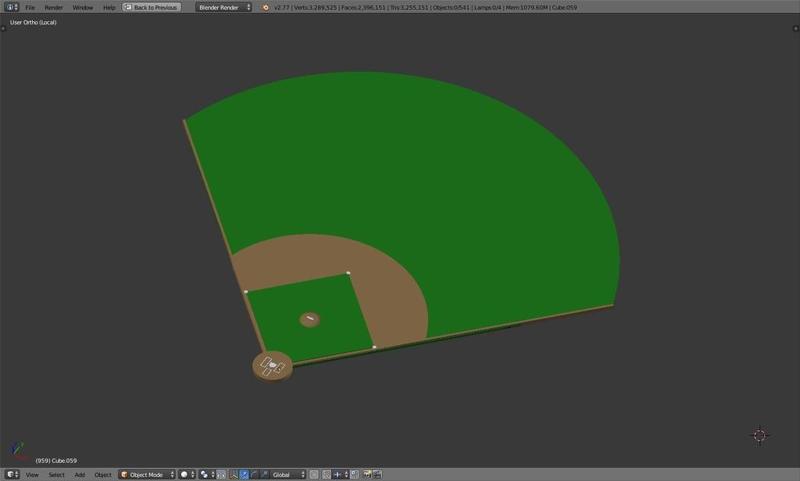Click the XYZ axis gizmo in viewport corner
The image size is (800, 481).
17,449
